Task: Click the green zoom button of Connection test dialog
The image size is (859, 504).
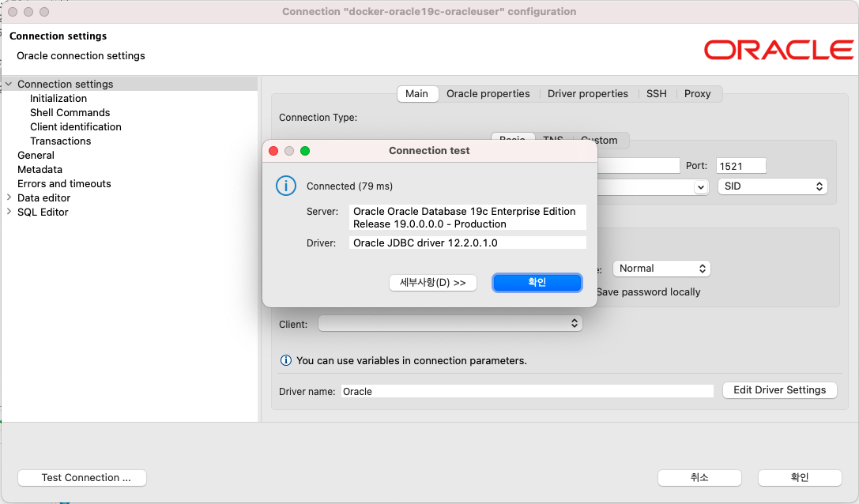Action: click(305, 151)
